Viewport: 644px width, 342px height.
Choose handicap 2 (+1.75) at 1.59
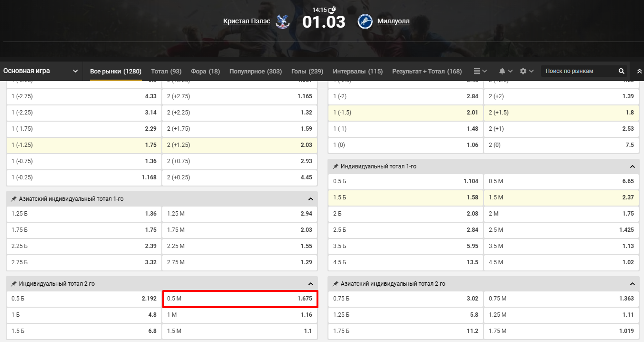tap(240, 129)
